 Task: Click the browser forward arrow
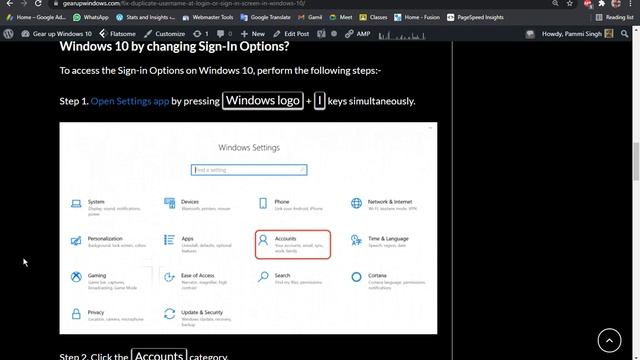pyautogui.click(x=24, y=3)
